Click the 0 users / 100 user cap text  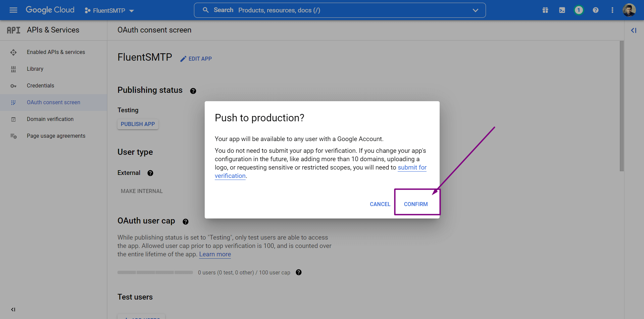244,273
